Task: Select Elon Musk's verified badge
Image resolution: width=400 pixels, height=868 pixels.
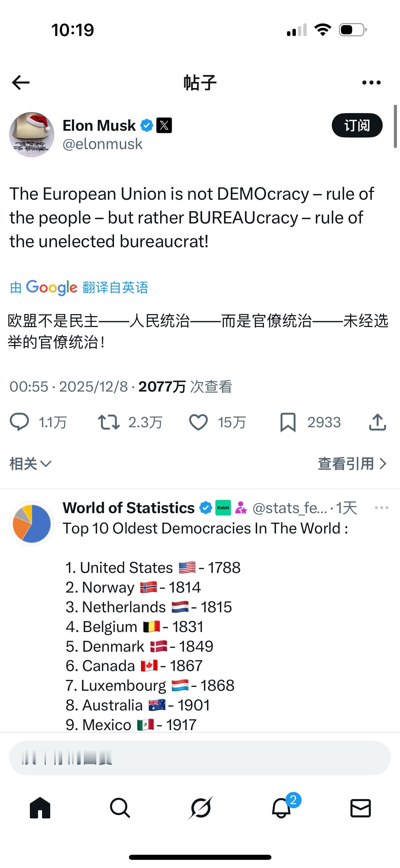Action: click(x=146, y=125)
